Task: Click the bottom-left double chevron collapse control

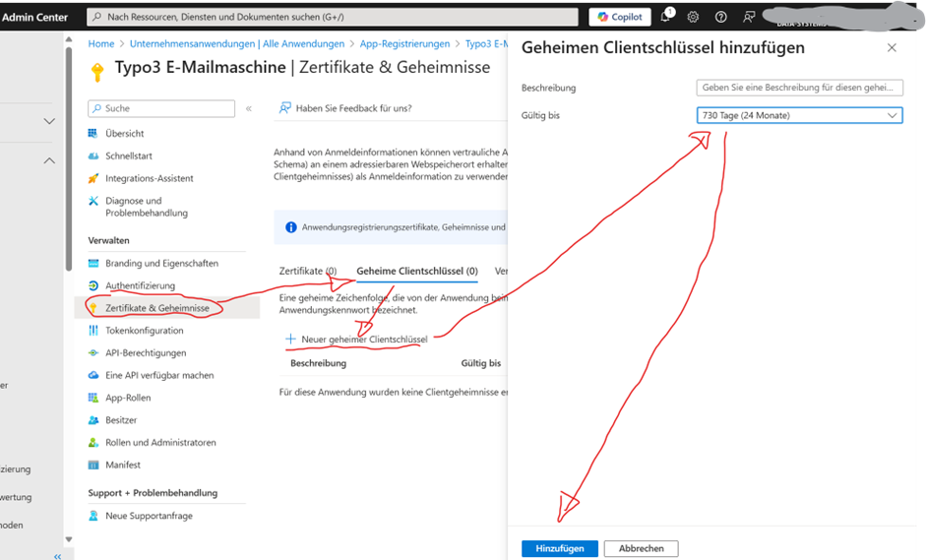Action: pos(57,556)
